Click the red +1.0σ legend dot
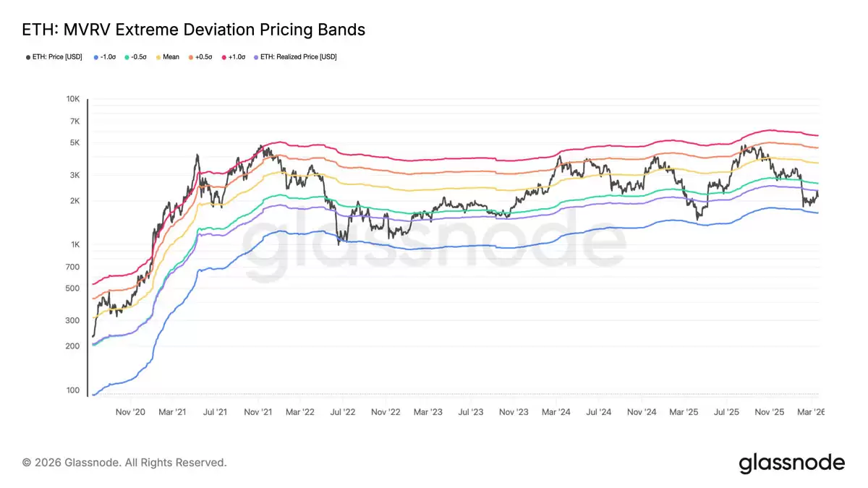 click(225, 57)
